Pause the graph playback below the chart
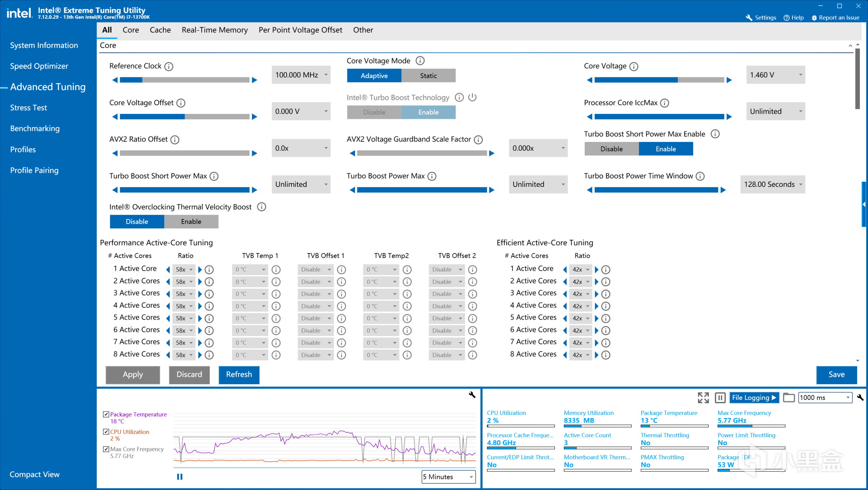 (x=179, y=477)
